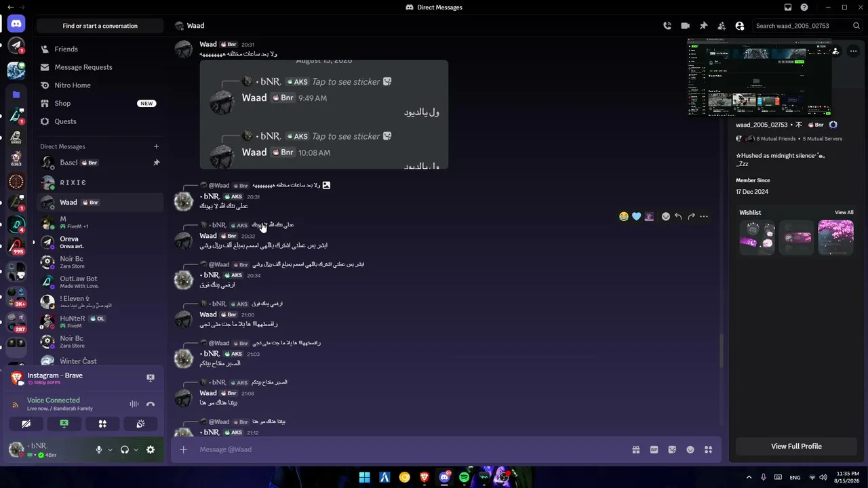The image size is (868, 488).
Task: Show 5 Mutual Servers
Action: 823,139
